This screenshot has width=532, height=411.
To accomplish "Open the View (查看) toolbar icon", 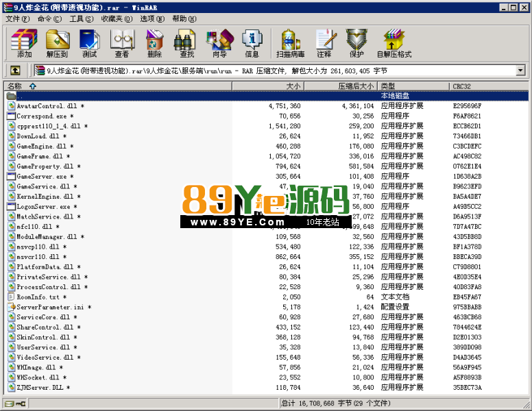I will (x=122, y=44).
